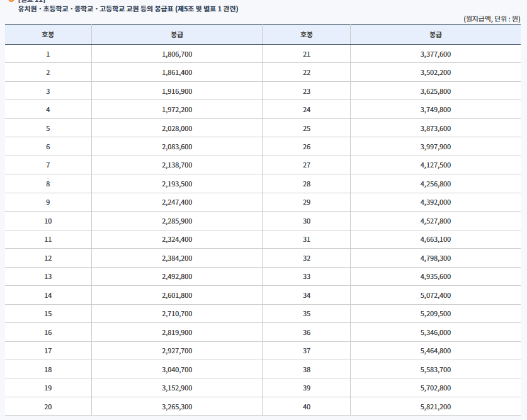Select the cell showing 5,072,400

pyautogui.click(x=435, y=295)
